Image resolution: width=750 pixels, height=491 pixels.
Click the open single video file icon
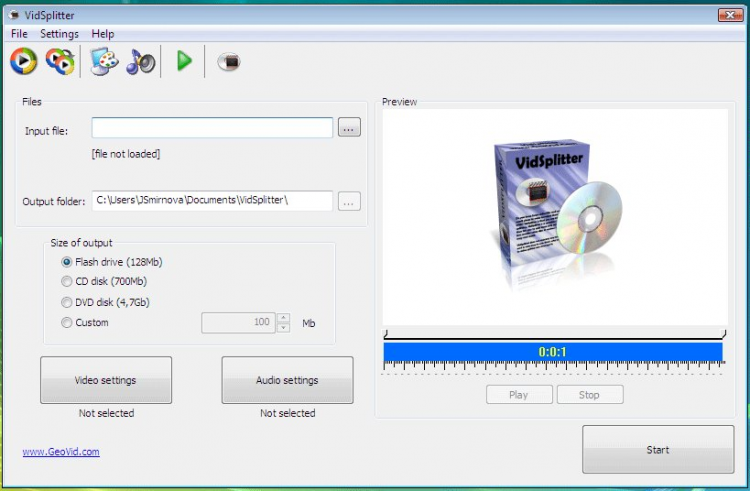click(x=23, y=61)
